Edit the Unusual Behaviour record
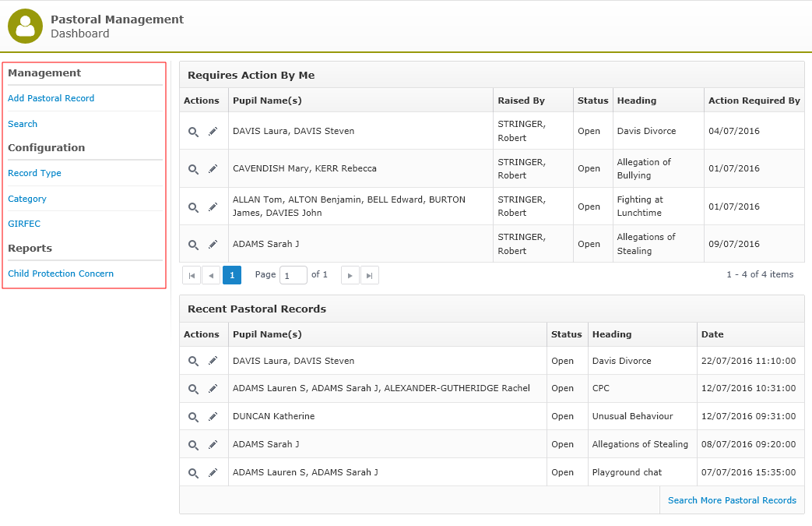This screenshot has height=526, width=812. (213, 417)
